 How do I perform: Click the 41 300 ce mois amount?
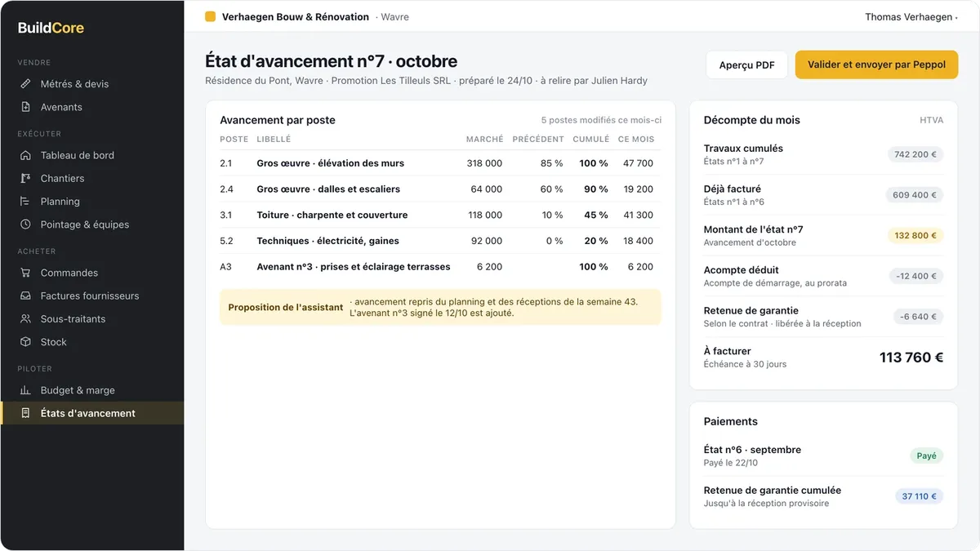pyautogui.click(x=638, y=215)
